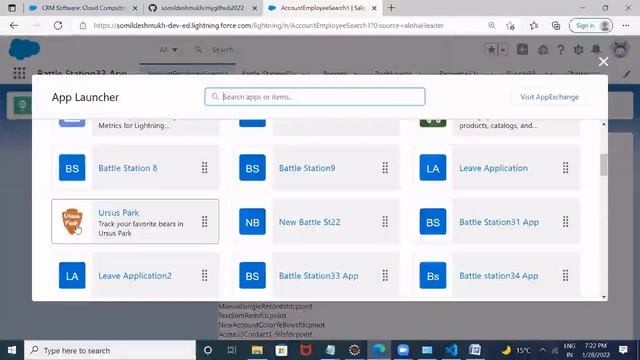Open Salesforce setup gear icon
This screenshot has width=640, height=360.
pyautogui.click(x=578, y=50)
